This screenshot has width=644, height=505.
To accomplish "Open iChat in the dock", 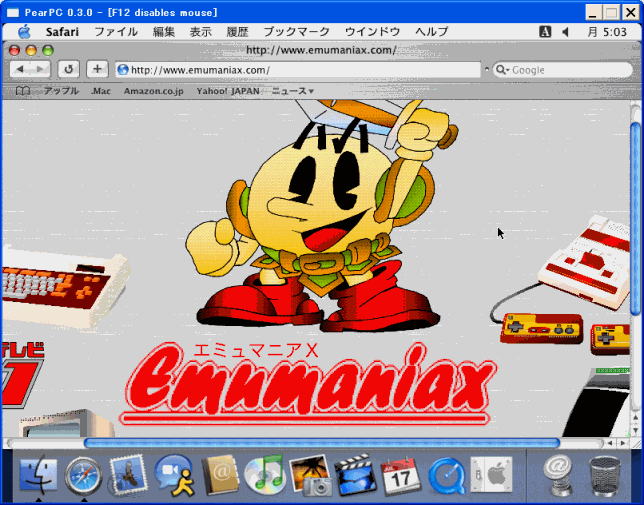I will (174, 473).
